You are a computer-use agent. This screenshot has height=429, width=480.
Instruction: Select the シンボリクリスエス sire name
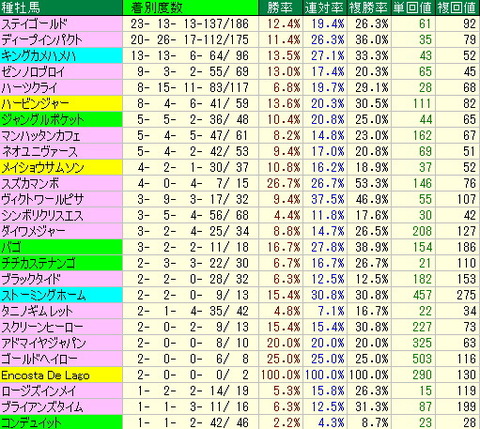coord(42,216)
